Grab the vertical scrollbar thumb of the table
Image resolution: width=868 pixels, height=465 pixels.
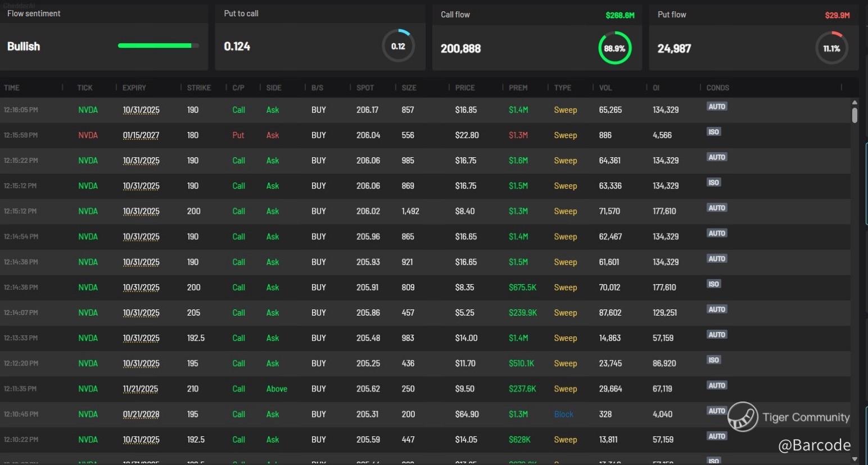tap(855, 115)
